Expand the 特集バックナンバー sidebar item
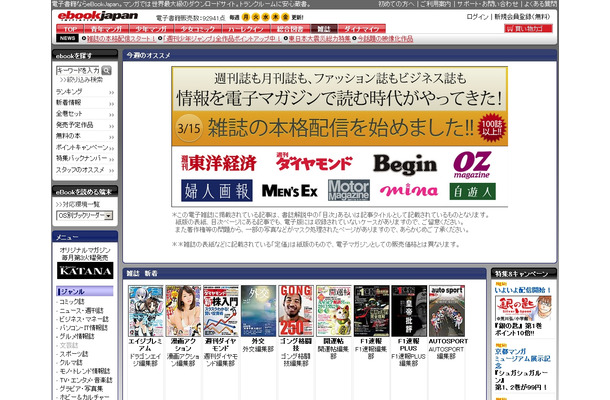 point(85,158)
